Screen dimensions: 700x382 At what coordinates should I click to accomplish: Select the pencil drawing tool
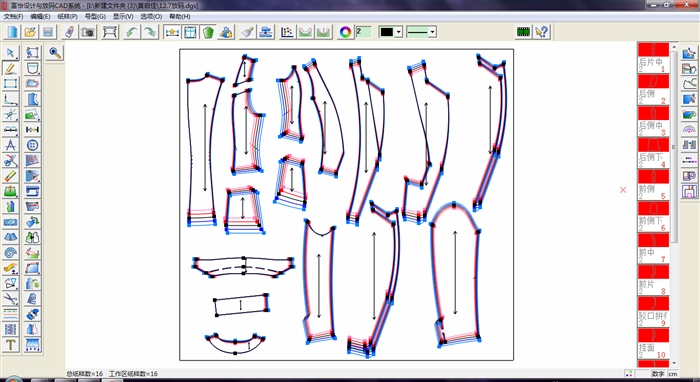pyautogui.click(x=11, y=68)
